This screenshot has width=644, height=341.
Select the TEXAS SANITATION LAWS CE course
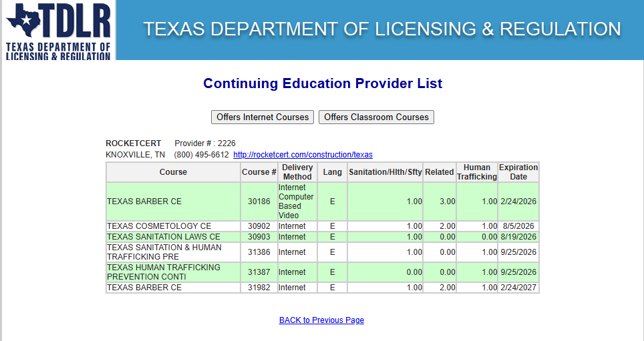pos(163,237)
